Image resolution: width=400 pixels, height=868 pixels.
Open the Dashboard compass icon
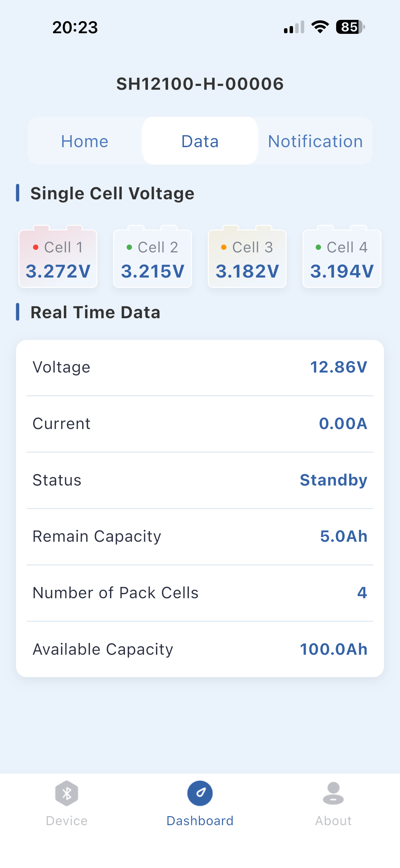[x=200, y=793]
